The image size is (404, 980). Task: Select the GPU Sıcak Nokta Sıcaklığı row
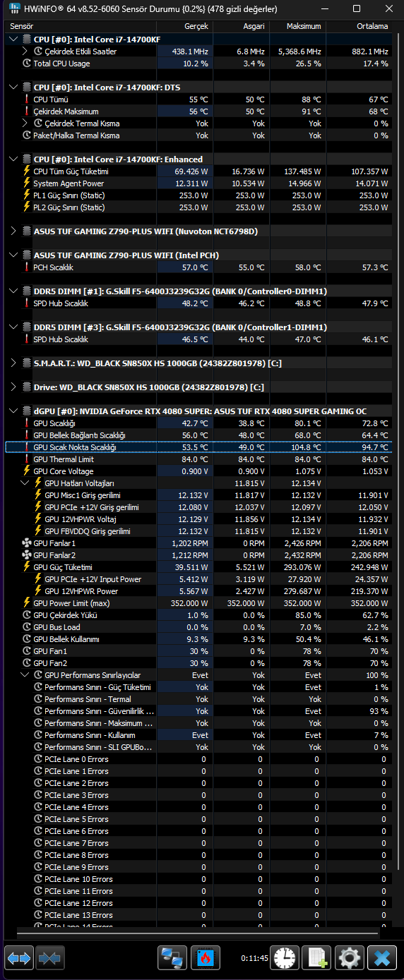[x=198, y=447]
